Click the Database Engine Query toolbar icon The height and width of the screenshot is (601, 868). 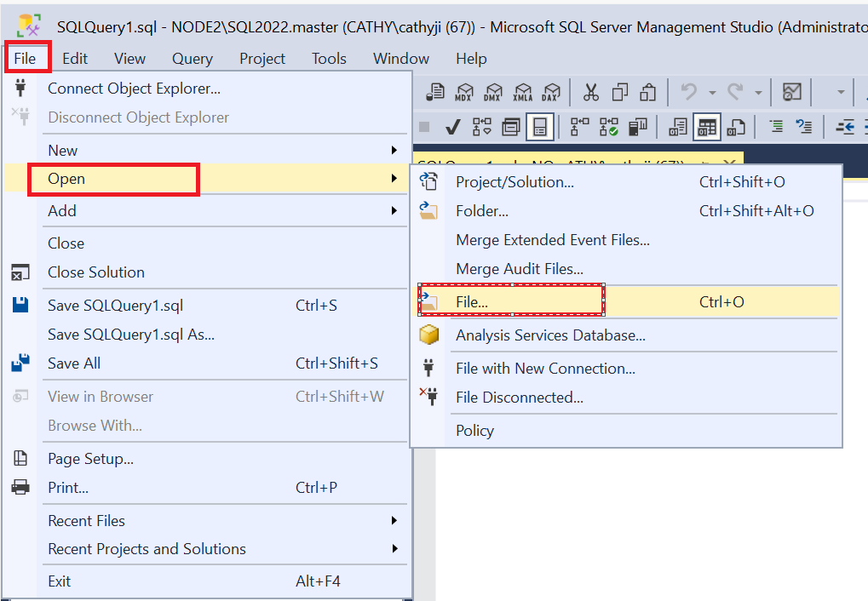tap(435, 92)
